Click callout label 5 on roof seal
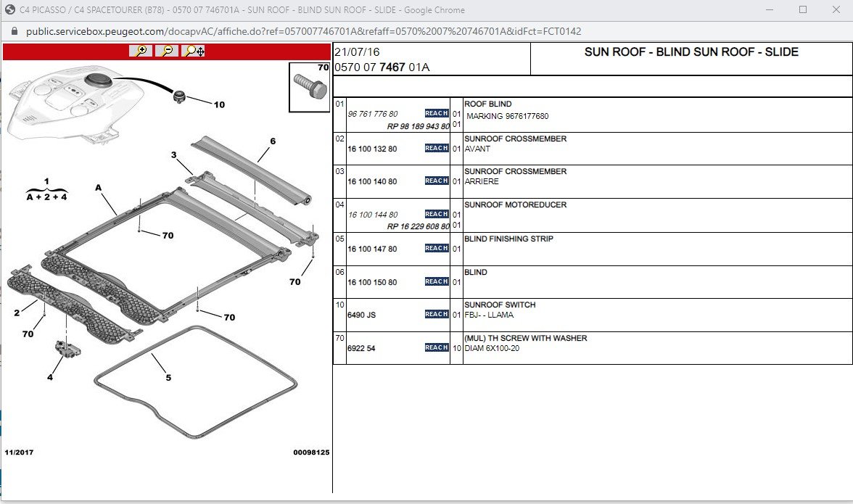The image size is (853, 504). pyautogui.click(x=168, y=377)
